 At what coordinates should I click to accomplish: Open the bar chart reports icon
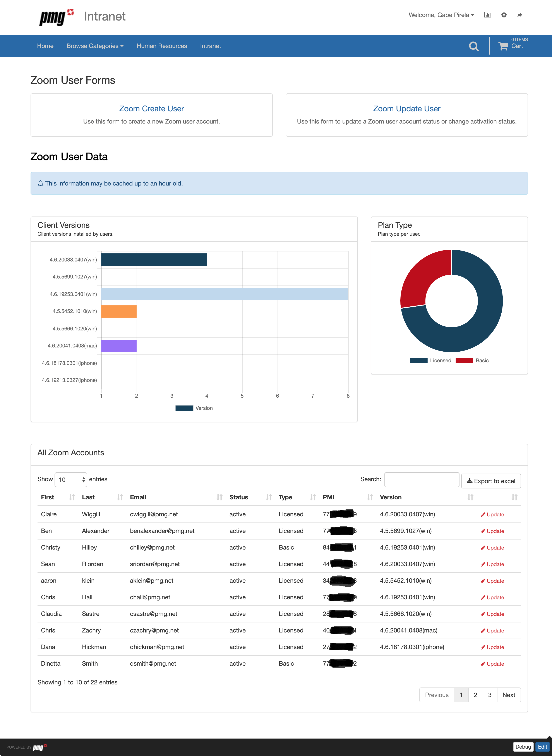tap(487, 15)
